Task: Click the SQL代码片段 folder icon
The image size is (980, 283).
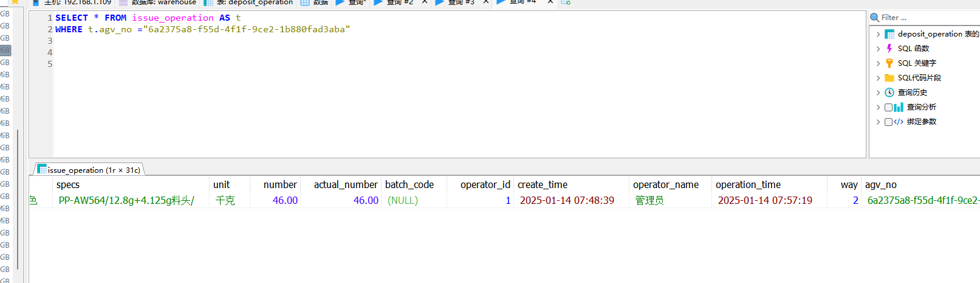Action: (889, 78)
